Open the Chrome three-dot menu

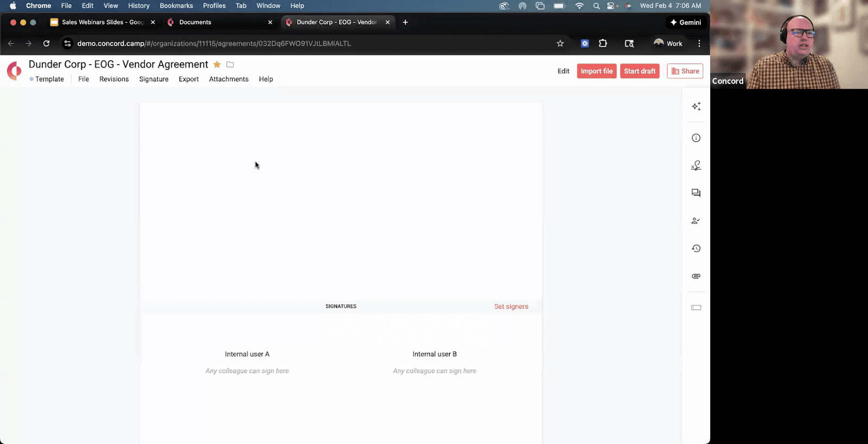pyautogui.click(x=699, y=43)
